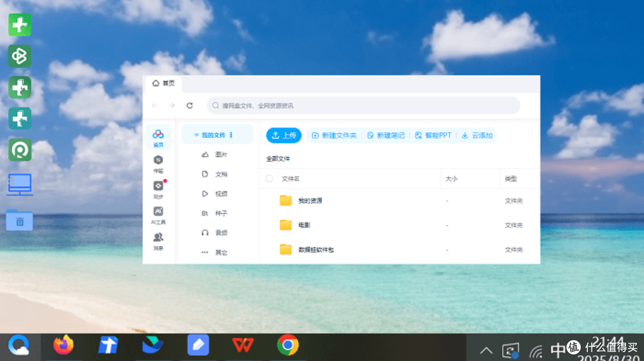Sort by the 大小 column header

coord(451,179)
